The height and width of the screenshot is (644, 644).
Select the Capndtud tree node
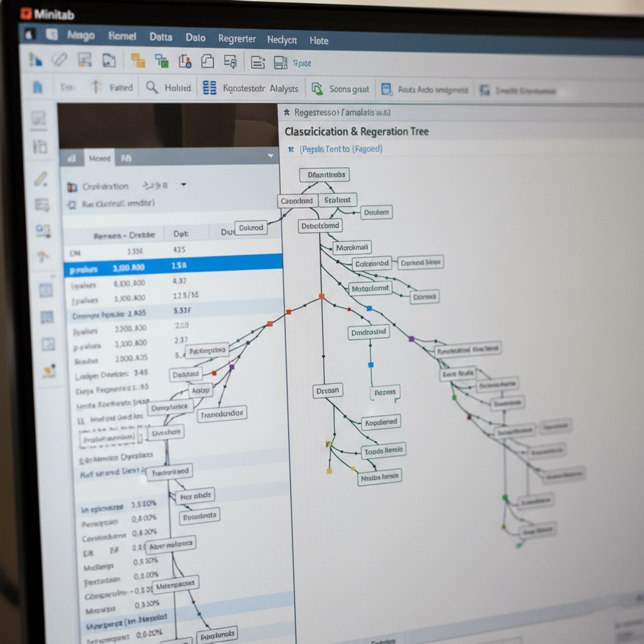297,201
